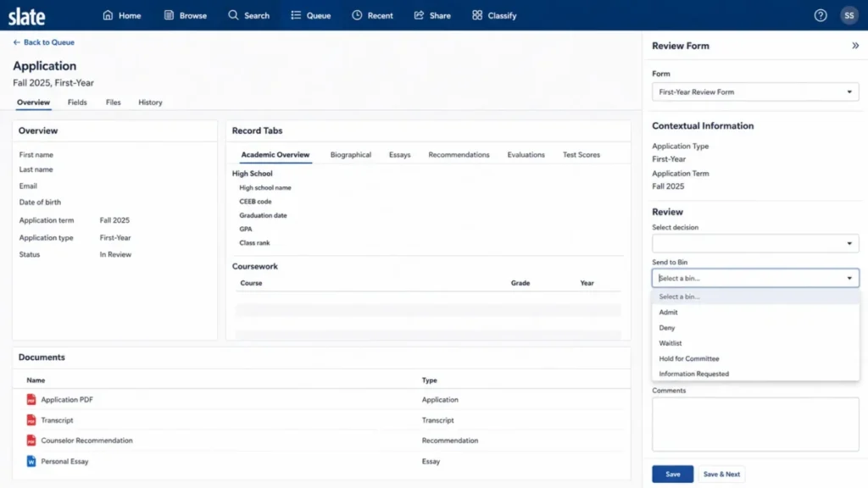
Task: Open Recent in the navigation bar
Action: (373, 15)
